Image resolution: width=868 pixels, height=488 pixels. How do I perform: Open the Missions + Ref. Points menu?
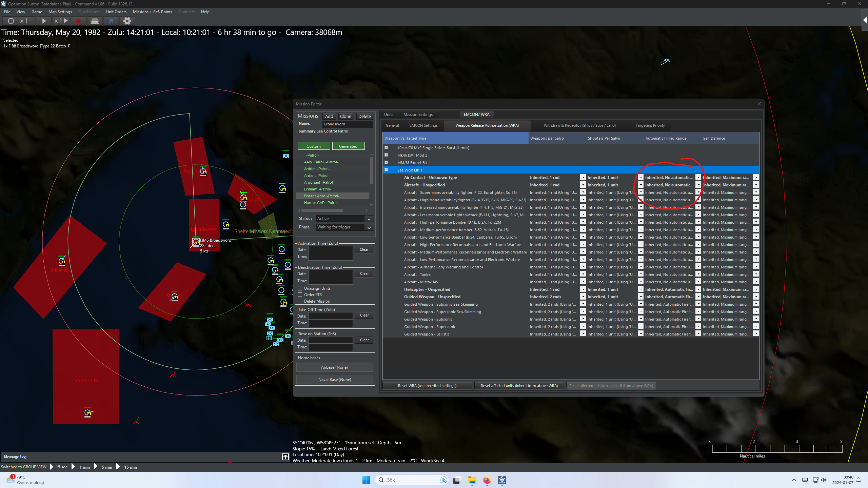tap(152, 12)
